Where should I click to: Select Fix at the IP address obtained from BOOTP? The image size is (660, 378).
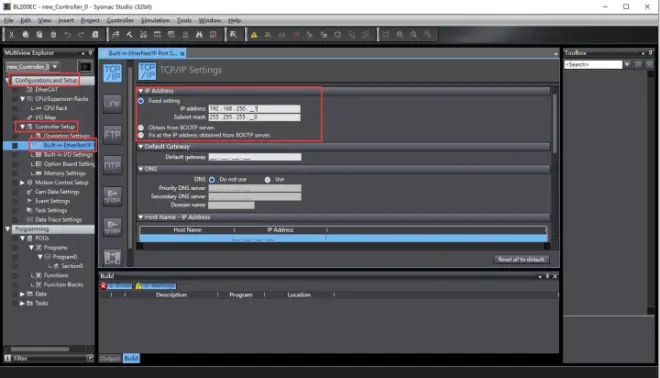(141, 135)
